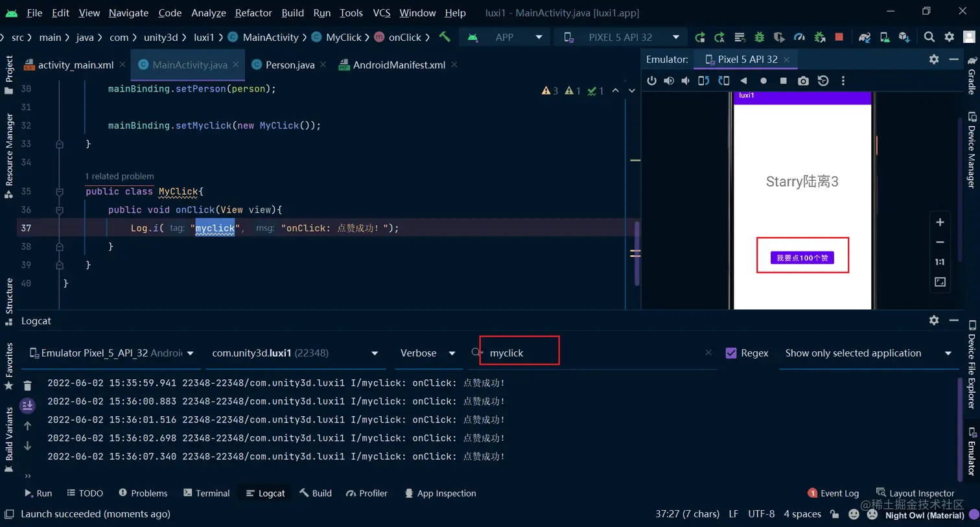Viewport: 980px width, 527px height.
Task: Toggle the emulator rotate left icon
Action: point(704,81)
